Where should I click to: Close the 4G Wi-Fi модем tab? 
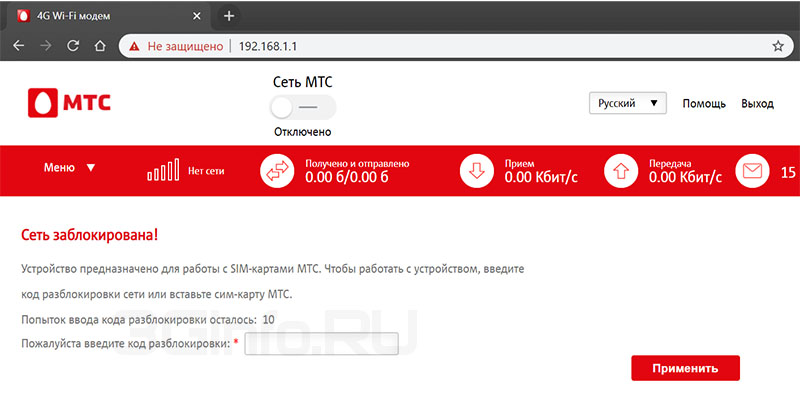pyautogui.click(x=196, y=16)
